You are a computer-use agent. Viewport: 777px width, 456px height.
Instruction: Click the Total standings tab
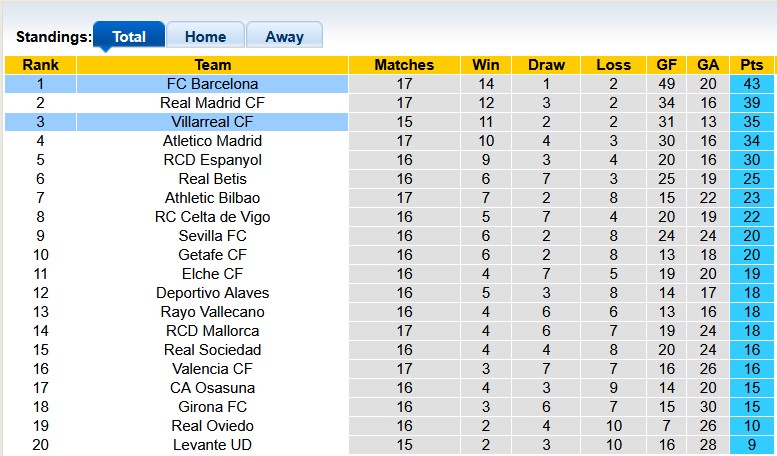pyautogui.click(x=129, y=37)
